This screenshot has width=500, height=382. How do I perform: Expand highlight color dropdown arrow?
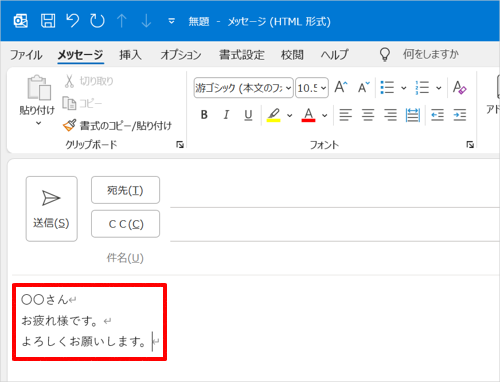tap(289, 115)
